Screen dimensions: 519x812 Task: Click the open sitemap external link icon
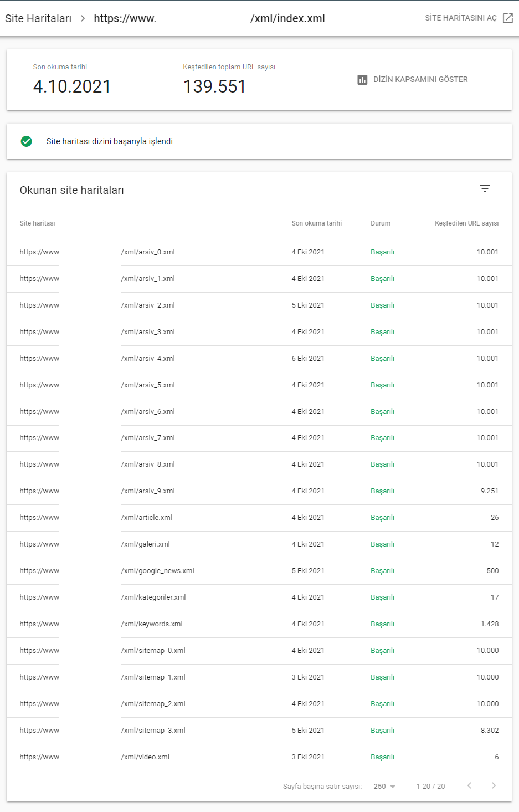(x=507, y=18)
